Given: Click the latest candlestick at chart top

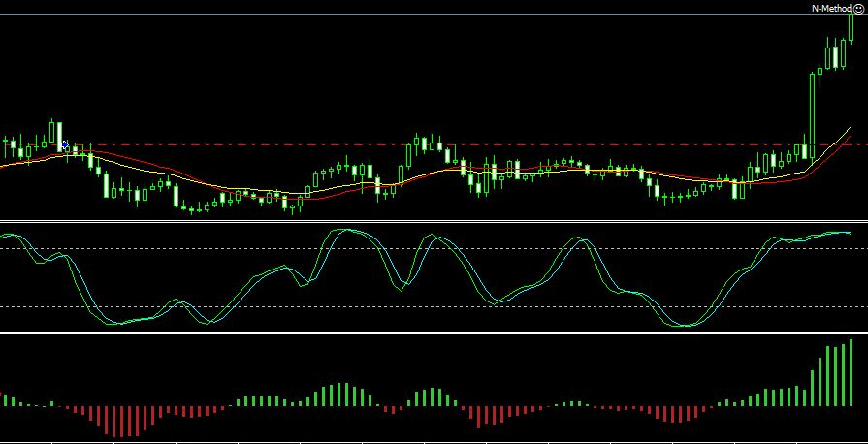Looking at the screenshot, I should [851, 26].
